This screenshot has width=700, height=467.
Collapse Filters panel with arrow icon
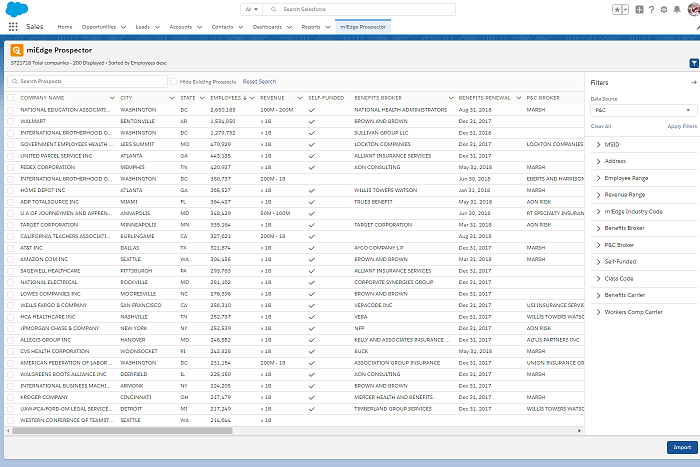[x=692, y=82]
